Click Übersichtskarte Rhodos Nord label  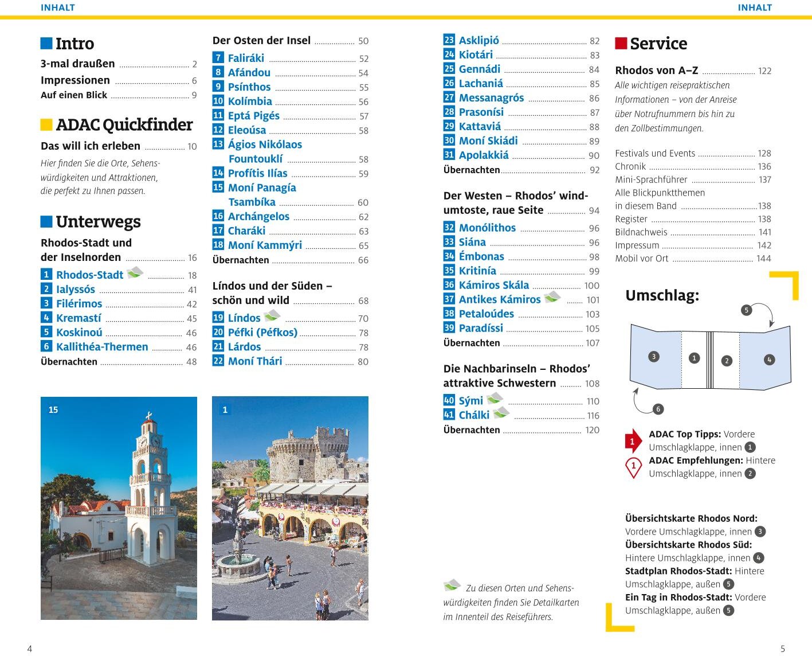691,518
